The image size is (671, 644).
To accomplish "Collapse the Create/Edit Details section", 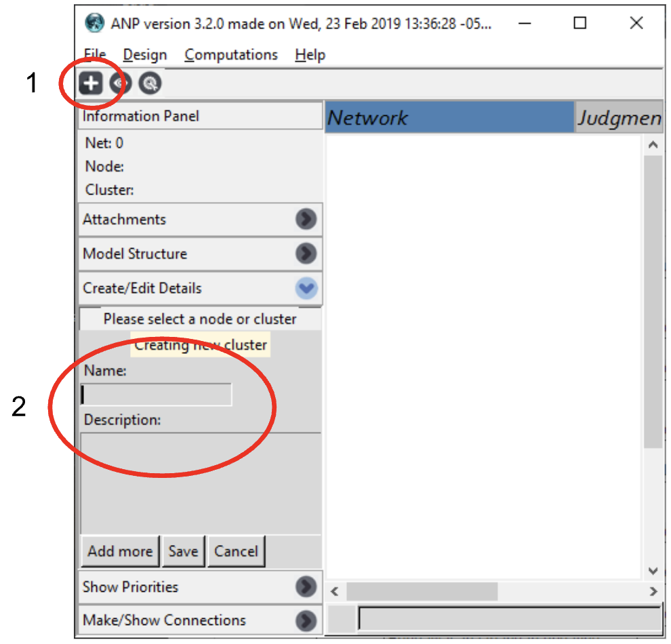I will click(306, 288).
